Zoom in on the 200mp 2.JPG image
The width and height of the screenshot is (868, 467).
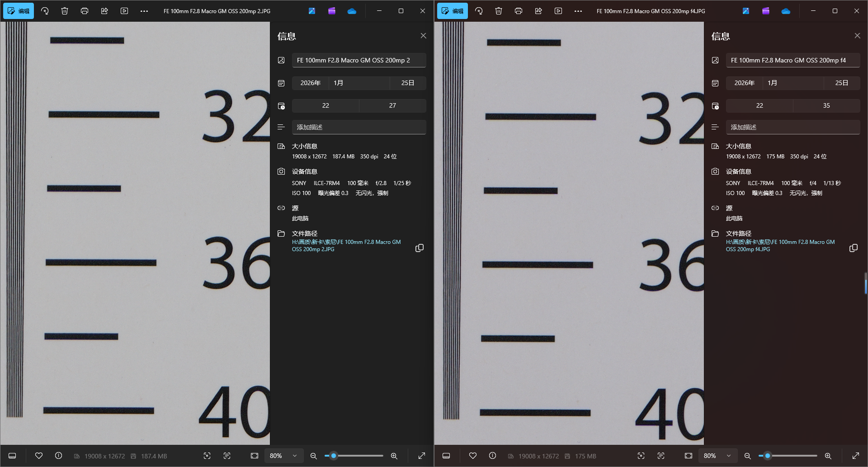click(394, 456)
